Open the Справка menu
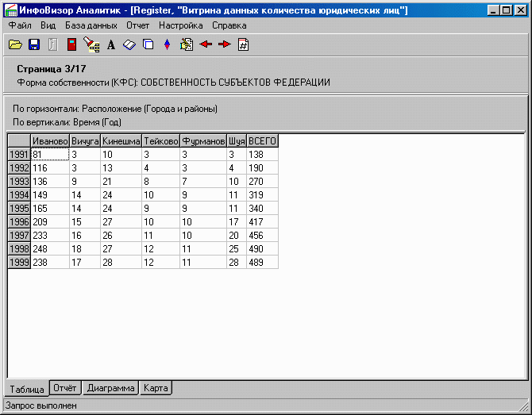 (x=229, y=25)
